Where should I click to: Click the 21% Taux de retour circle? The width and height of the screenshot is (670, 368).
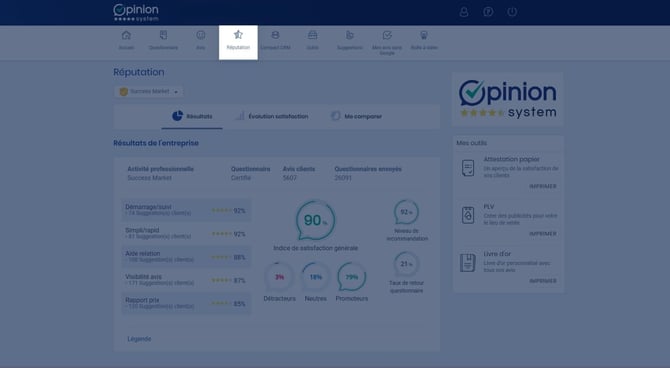(406, 264)
